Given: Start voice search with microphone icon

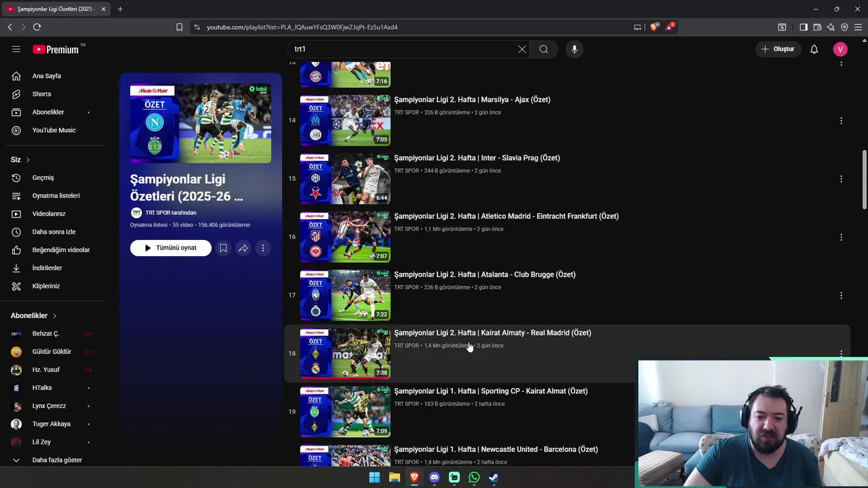Looking at the screenshot, I should [574, 49].
